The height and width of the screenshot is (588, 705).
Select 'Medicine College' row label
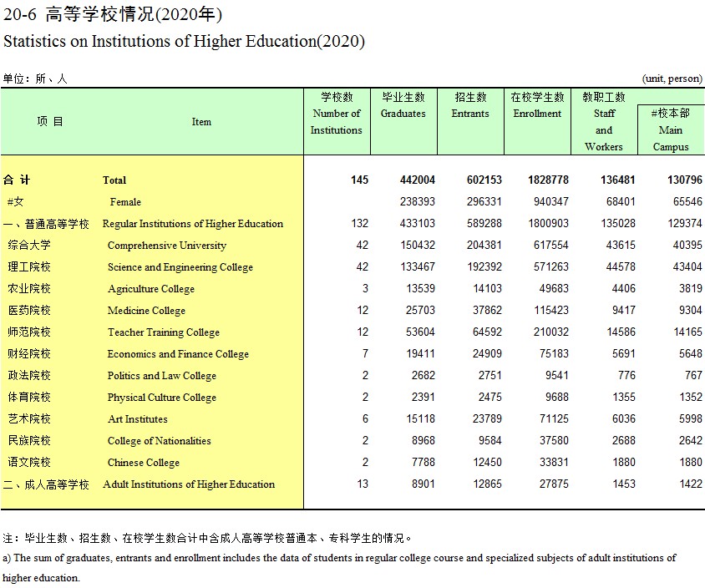146,311
